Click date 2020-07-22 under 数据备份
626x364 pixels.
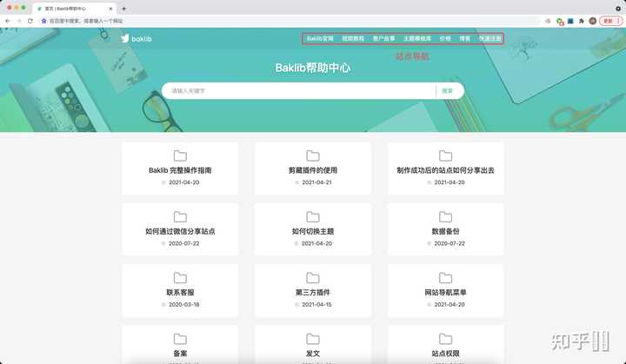[450, 243]
